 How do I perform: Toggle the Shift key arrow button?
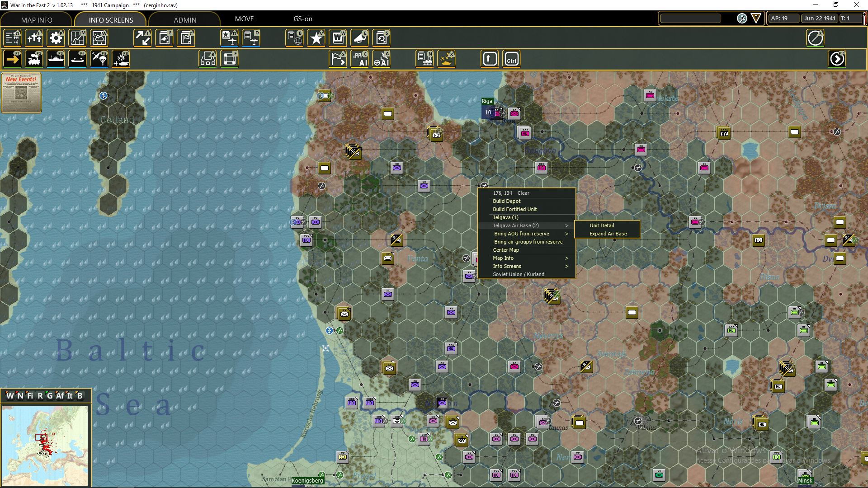point(490,59)
